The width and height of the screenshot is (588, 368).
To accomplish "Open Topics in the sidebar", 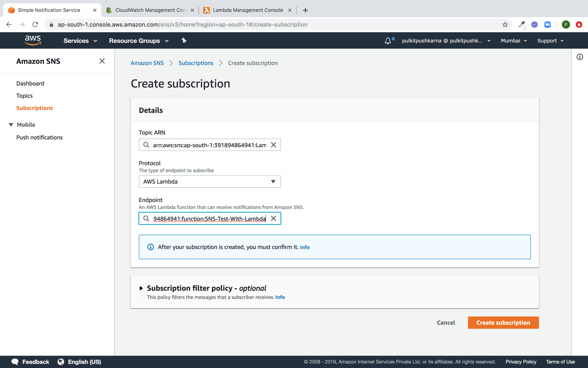I will (24, 96).
